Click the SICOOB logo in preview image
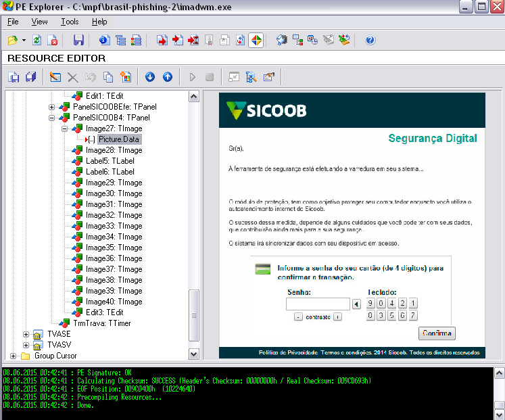Viewport: 505px width, 420px height. point(266,110)
